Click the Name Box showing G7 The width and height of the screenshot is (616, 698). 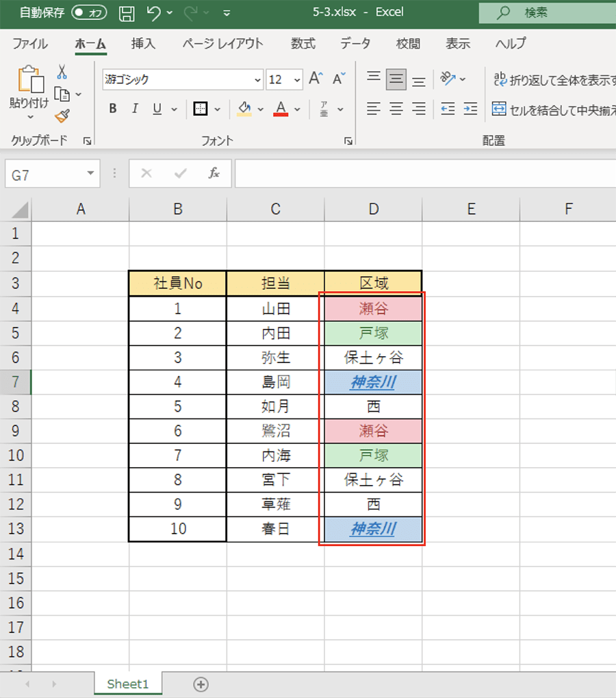[44, 175]
